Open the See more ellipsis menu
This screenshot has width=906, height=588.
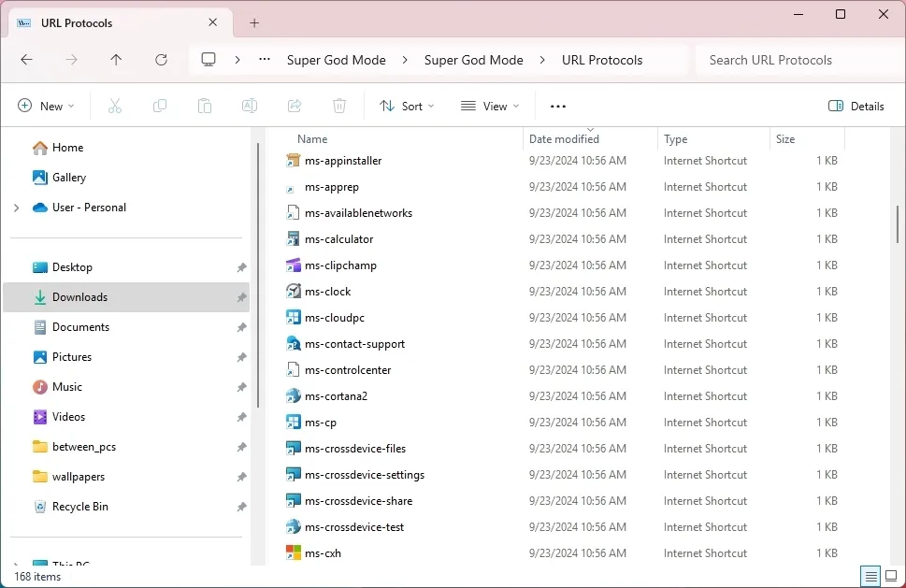(557, 106)
